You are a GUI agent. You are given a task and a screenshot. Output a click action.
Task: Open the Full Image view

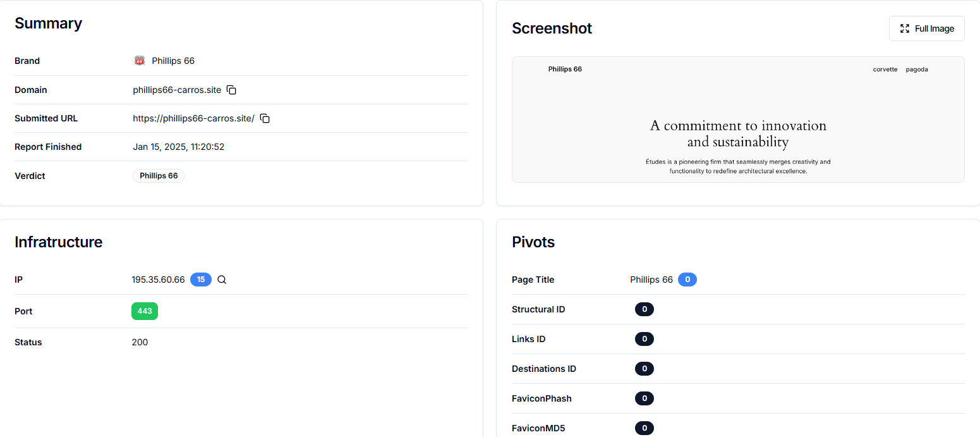coord(926,28)
